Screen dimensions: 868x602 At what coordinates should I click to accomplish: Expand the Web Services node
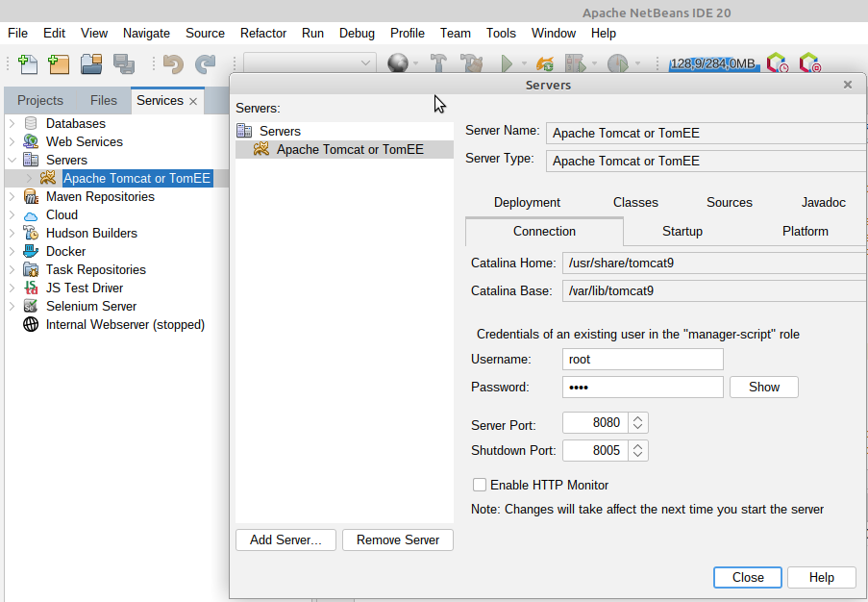pyautogui.click(x=12, y=141)
